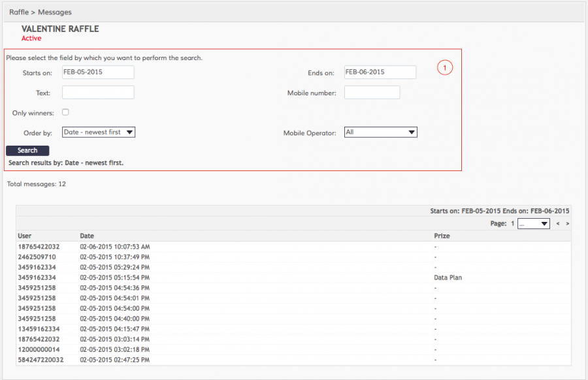Open the Order by dropdown
The image size is (588, 380).
(x=99, y=132)
